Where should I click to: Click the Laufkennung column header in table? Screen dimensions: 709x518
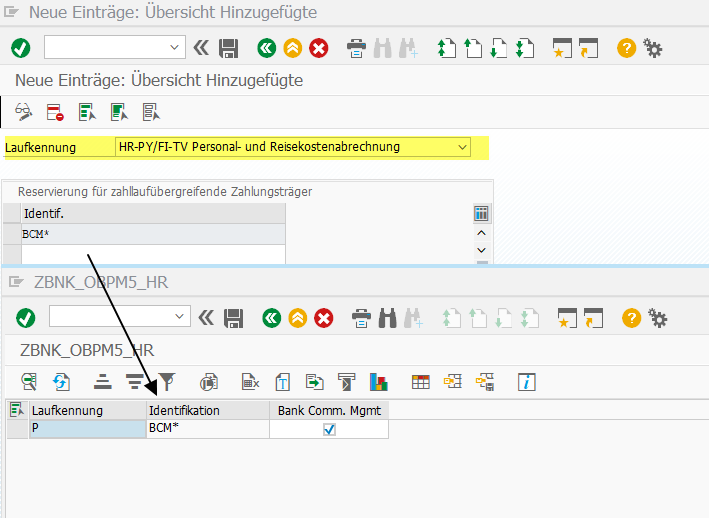tap(87, 410)
